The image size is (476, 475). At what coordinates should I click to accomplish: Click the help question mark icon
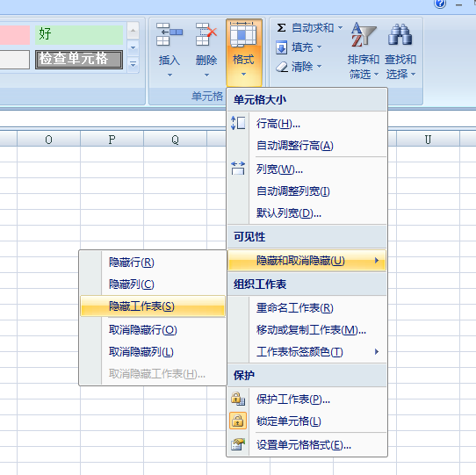point(440,4)
